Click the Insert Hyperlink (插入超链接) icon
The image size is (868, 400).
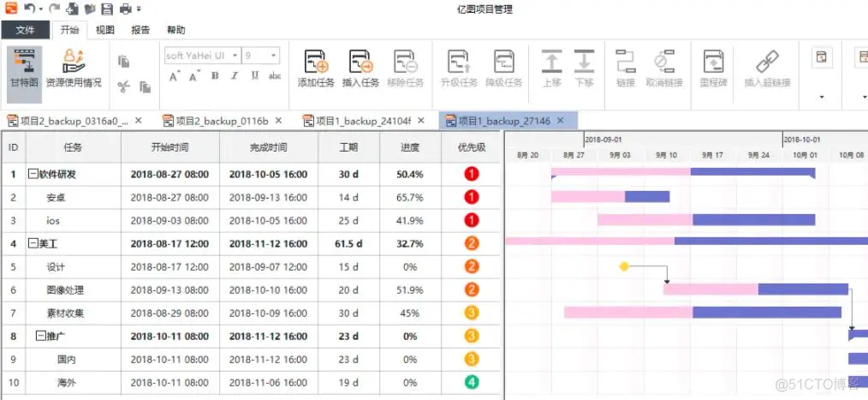click(x=766, y=63)
